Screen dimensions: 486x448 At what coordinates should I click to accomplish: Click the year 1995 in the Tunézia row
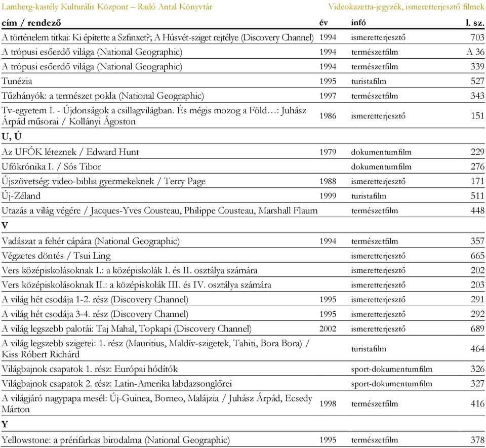328,81
